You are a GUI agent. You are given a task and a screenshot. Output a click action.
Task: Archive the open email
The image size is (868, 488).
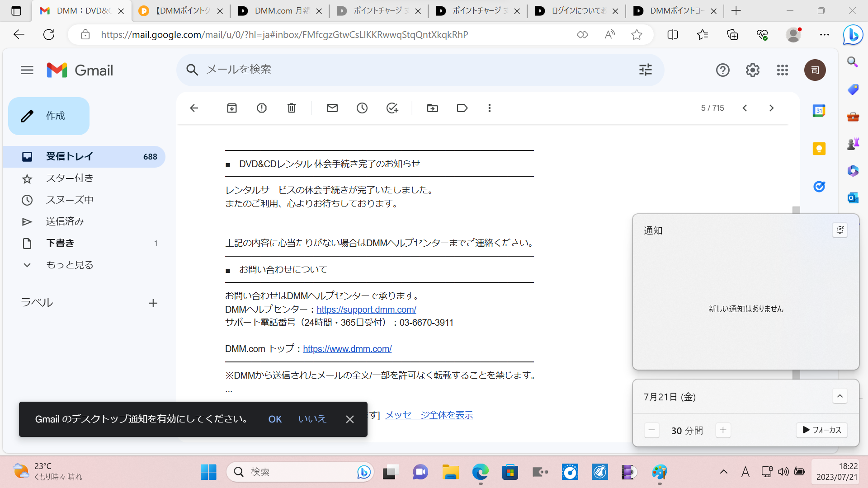click(231, 108)
